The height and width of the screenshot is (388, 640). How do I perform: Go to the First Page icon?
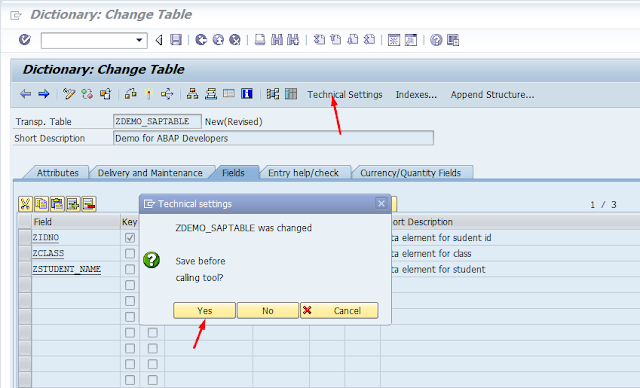click(x=319, y=40)
